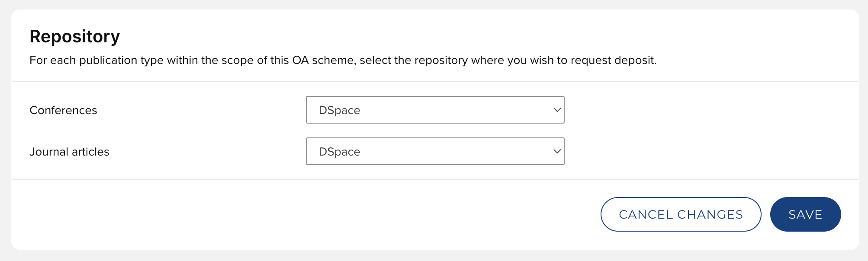This screenshot has width=868, height=261.
Task: Click the word SAVE on the blue button
Action: pos(805,214)
